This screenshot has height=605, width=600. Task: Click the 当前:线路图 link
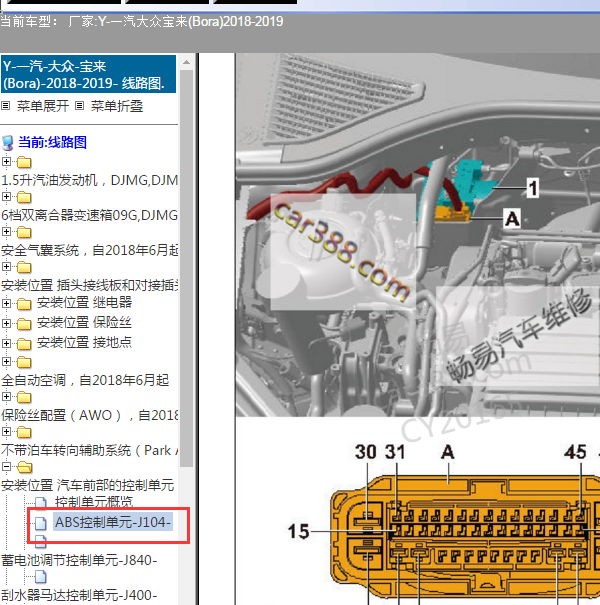click(52, 142)
